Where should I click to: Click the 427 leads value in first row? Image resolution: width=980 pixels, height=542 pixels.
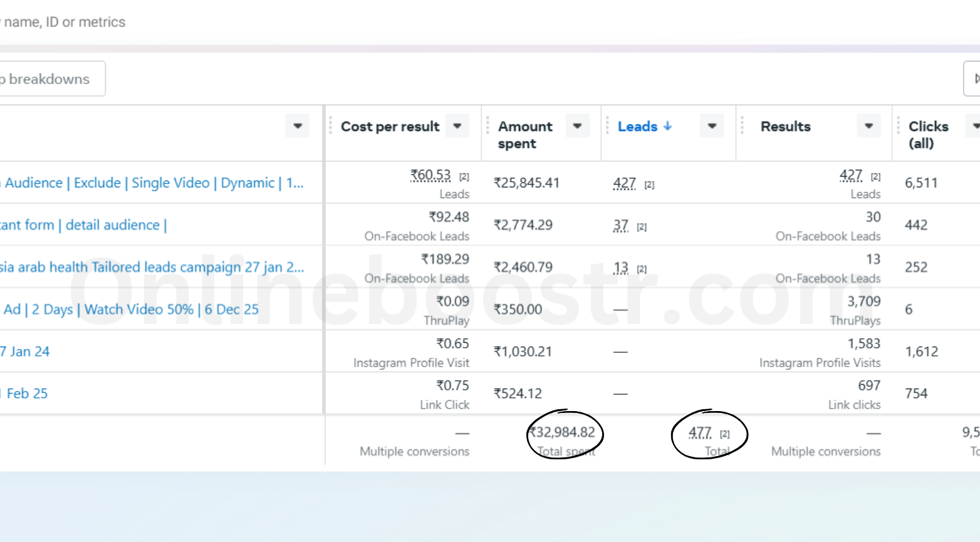coord(624,183)
